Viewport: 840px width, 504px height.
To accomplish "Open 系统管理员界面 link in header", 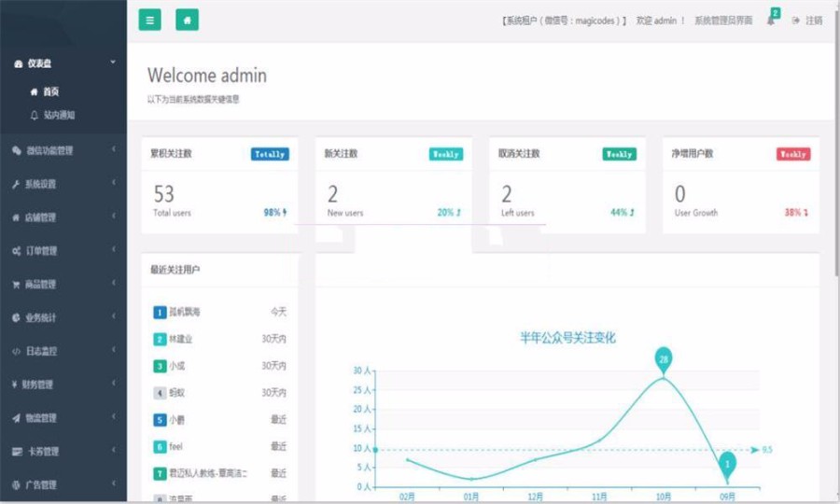I will 723,21.
